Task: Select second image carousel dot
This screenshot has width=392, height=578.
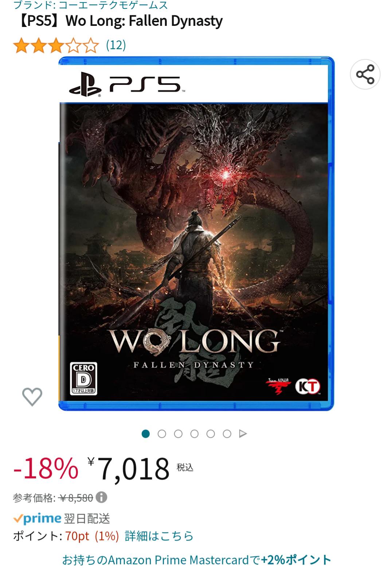Action: pos(162,433)
